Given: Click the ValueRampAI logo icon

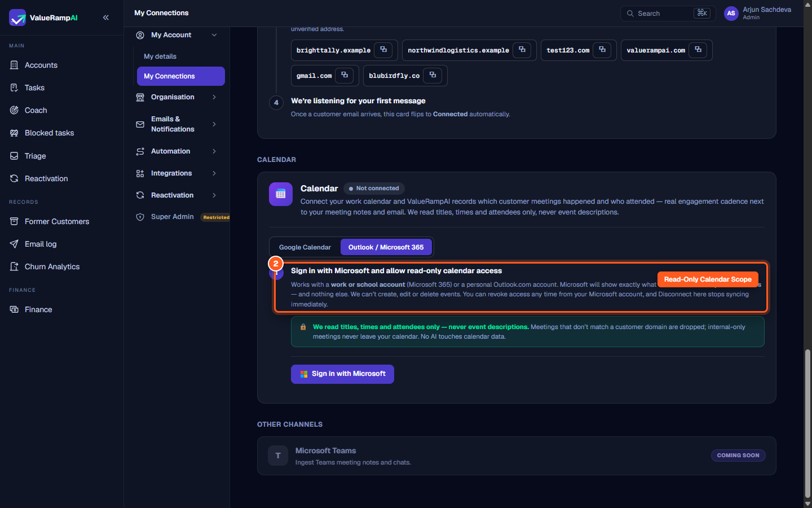Looking at the screenshot, I should [x=17, y=17].
